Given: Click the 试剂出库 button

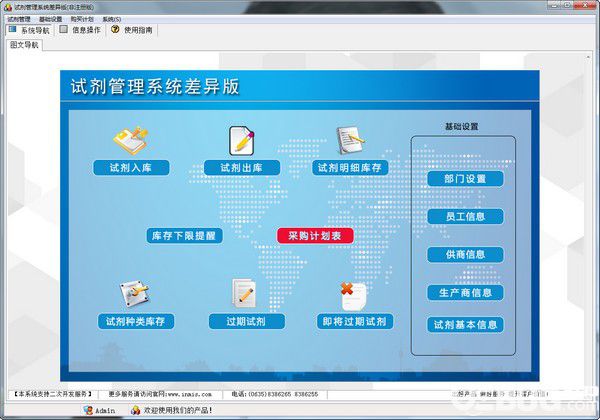Looking at the screenshot, I should 242,168.
